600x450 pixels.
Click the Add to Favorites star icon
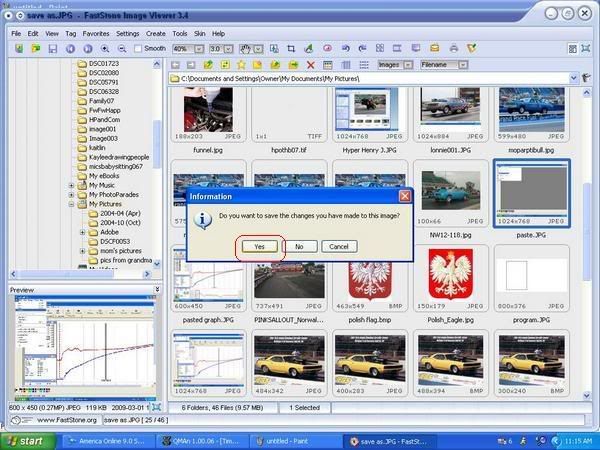click(x=241, y=65)
